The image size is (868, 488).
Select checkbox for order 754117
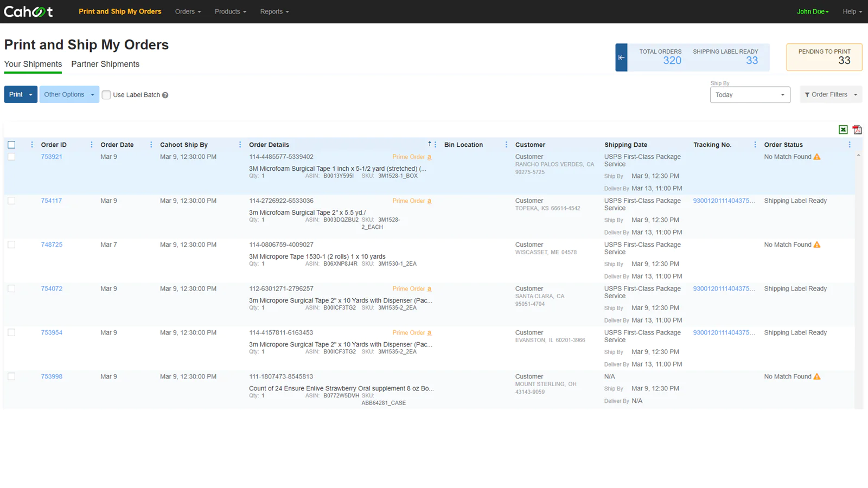point(11,201)
